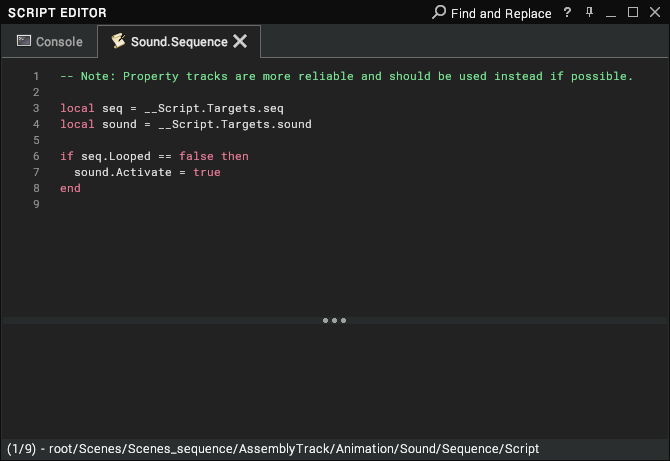Viewport: 670px width, 461px height.
Task: Place cursor on the comment line
Action: [346, 76]
